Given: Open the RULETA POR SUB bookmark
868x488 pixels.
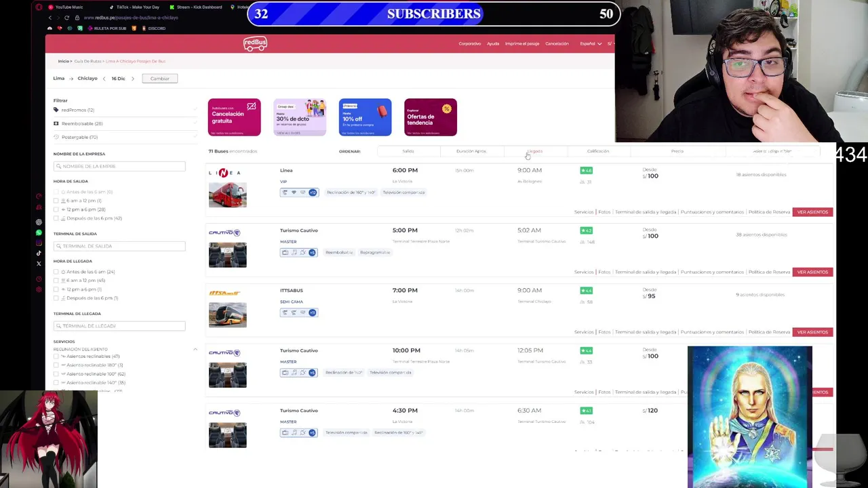Looking at the screenshot, I should tap(106, 28).
